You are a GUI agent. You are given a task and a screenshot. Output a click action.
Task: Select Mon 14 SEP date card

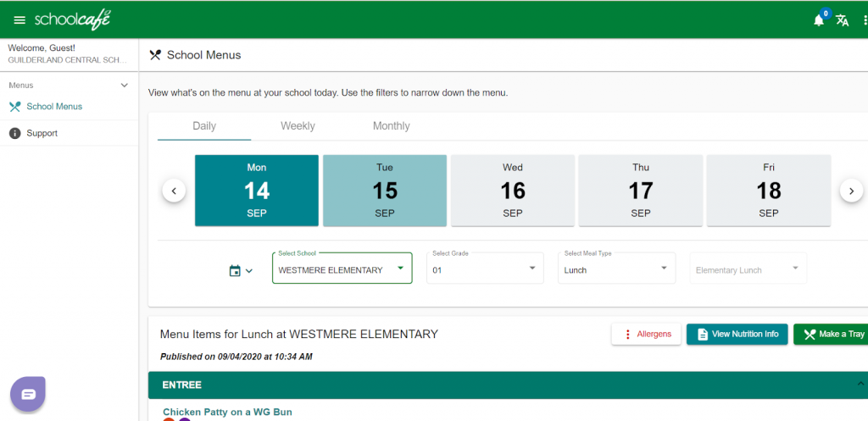[x=257, y=191]
